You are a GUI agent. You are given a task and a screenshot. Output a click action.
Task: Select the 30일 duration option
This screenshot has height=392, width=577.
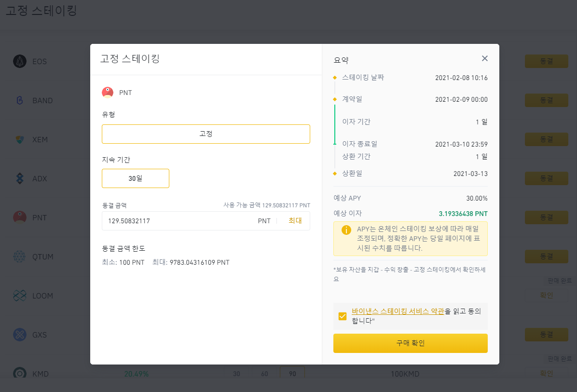coord(136,178)
